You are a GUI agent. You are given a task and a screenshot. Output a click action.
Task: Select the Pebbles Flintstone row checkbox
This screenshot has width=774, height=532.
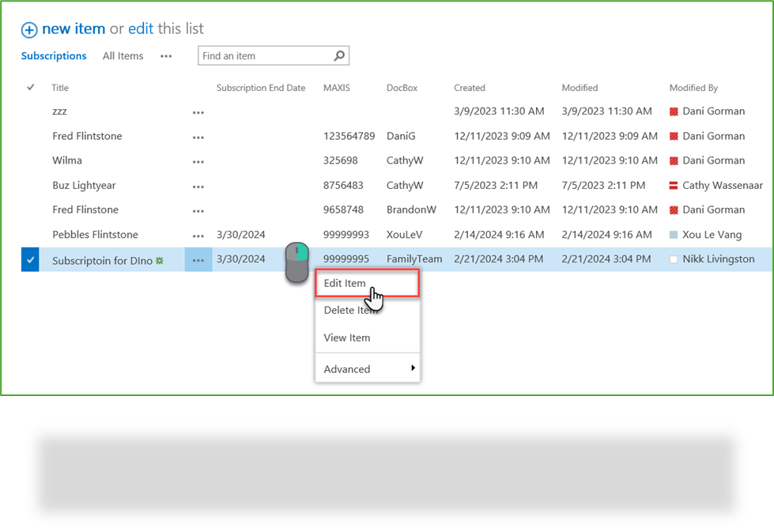point(29,234)
